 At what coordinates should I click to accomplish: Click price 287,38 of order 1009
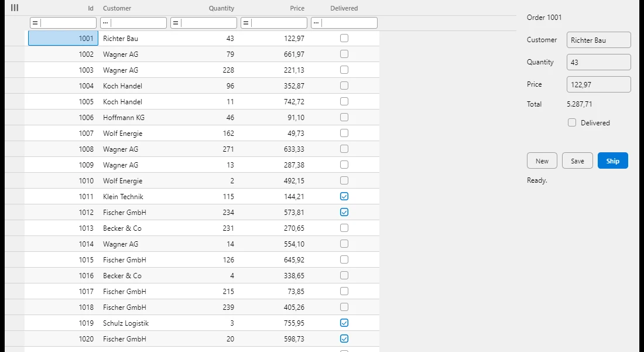point(274,165)
